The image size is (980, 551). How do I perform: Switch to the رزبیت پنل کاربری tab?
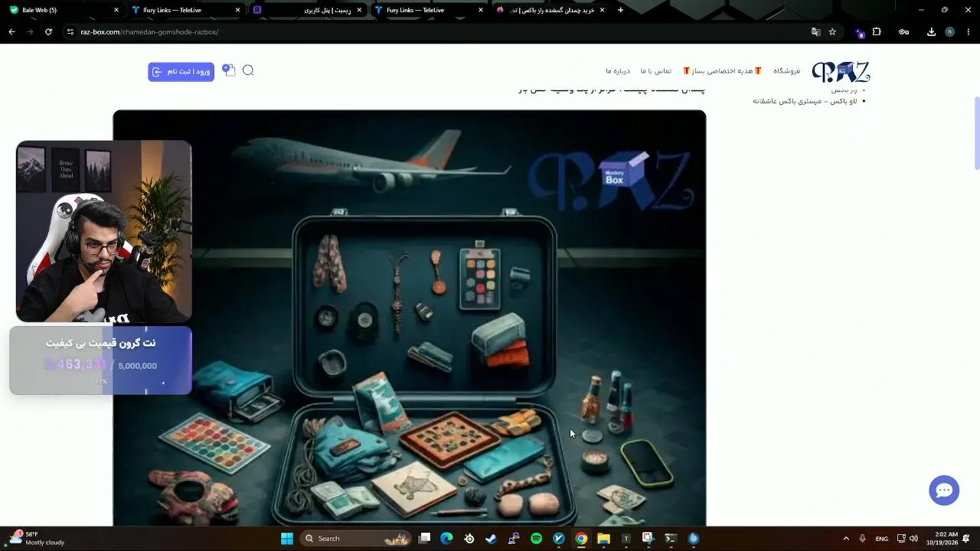306,10
